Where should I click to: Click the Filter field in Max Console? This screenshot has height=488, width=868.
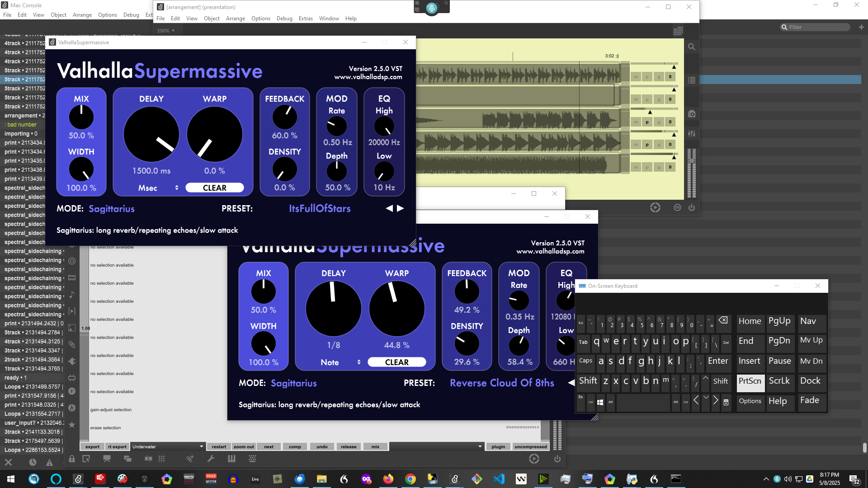click(815, 27)
